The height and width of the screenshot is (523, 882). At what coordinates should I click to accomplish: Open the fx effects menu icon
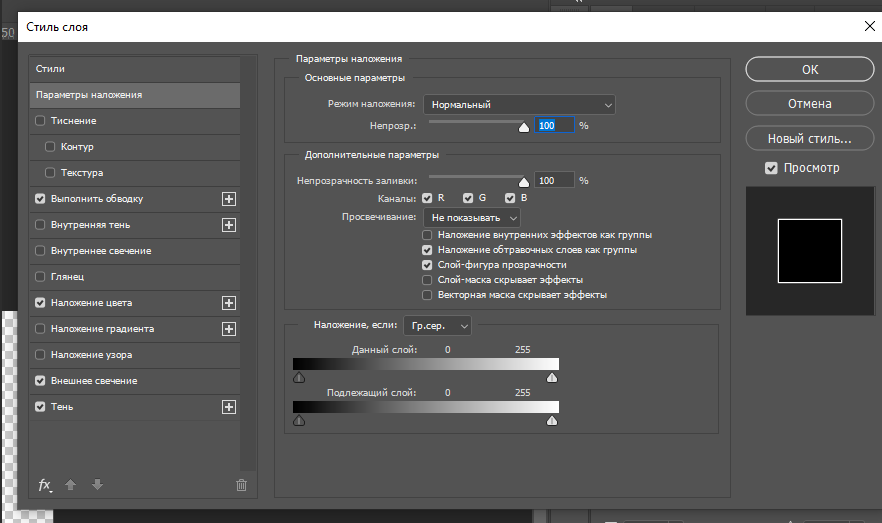pyautogui.click(x=45, y=485)
